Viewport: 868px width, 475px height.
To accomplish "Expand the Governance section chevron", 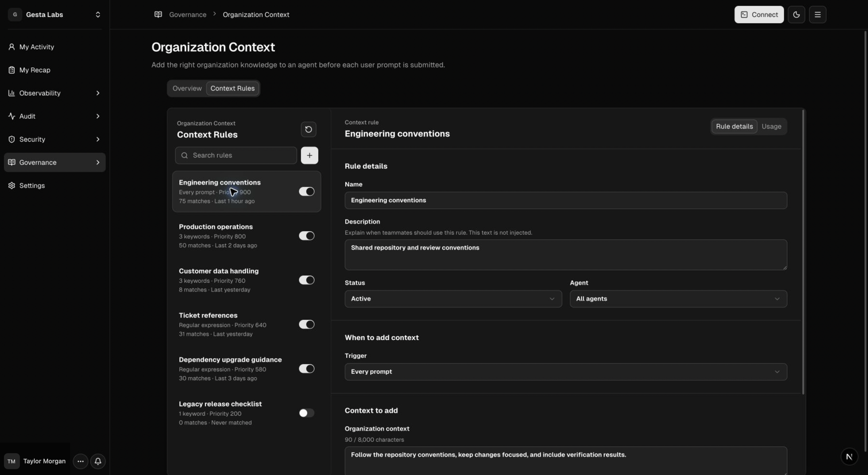I will pos(98,162).
